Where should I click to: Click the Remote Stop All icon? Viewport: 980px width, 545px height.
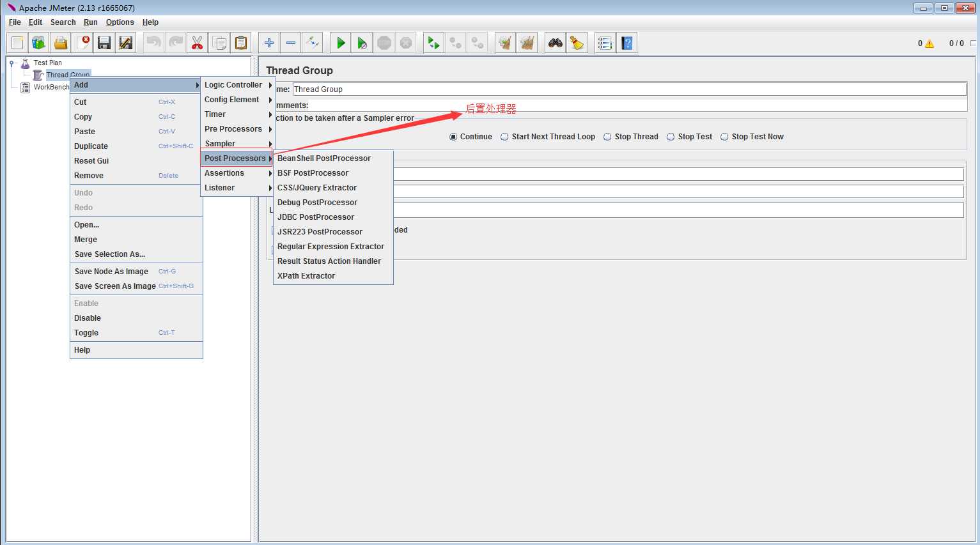[x=455, y=43]
